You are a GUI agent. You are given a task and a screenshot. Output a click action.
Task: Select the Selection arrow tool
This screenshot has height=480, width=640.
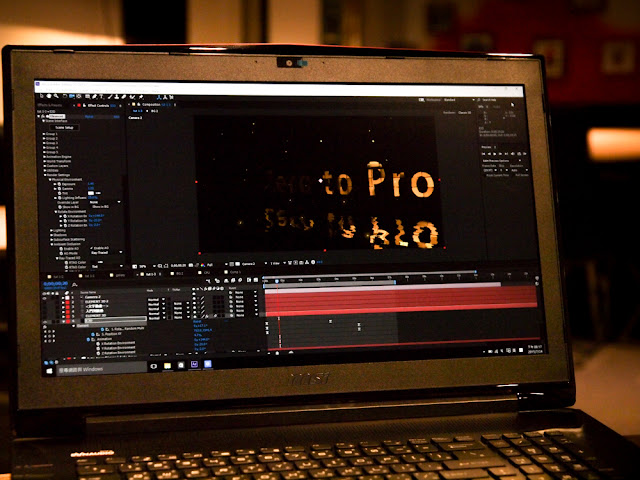tap(41, 96)
